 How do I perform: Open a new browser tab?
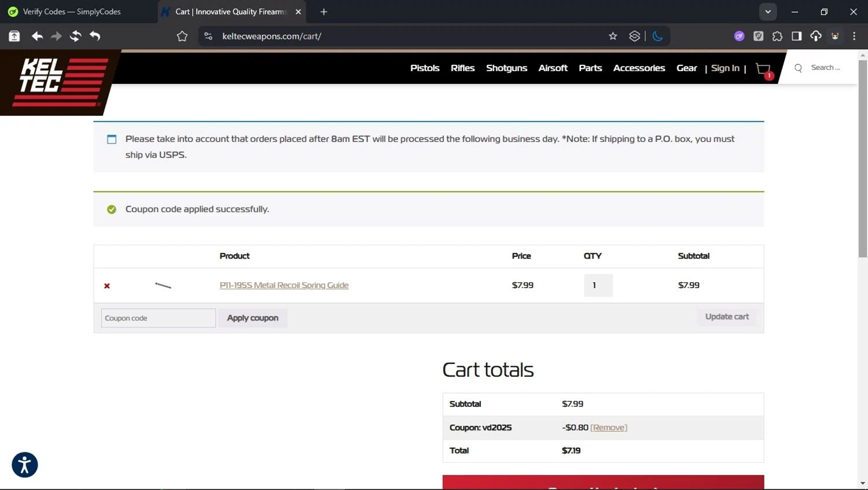323,12
